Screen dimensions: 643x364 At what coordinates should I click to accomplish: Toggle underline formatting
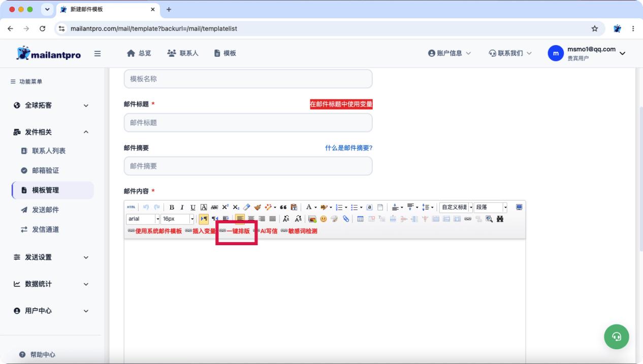[193, 207]
